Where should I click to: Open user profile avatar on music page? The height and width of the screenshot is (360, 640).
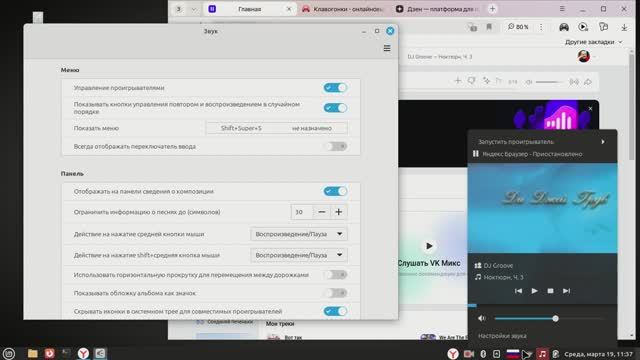(584, 56)
